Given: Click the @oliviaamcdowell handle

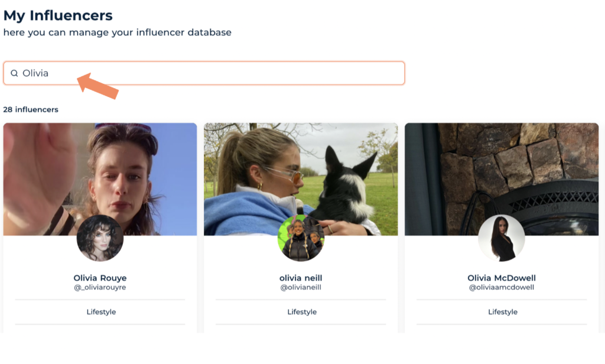Looking at the screenshot, I should point(502,288).
